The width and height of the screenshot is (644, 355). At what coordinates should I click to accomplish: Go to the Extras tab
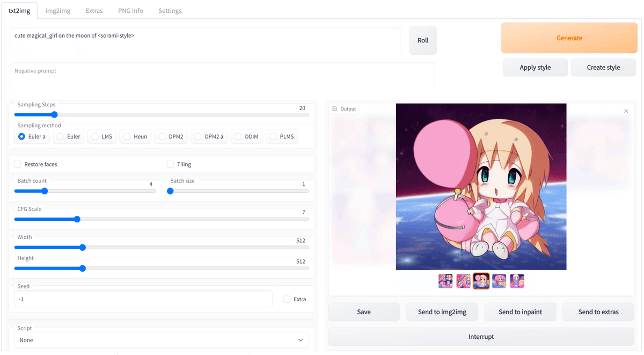tap(94, 10)
